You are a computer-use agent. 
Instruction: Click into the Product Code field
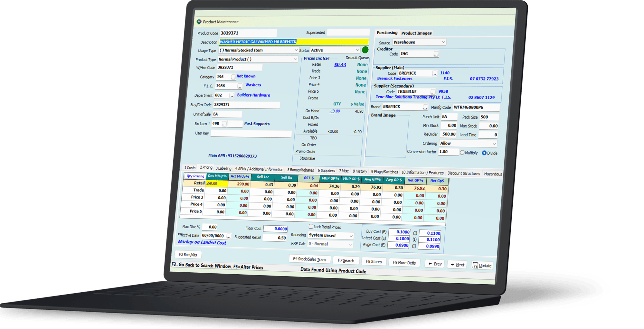click(x=248, y=33)
